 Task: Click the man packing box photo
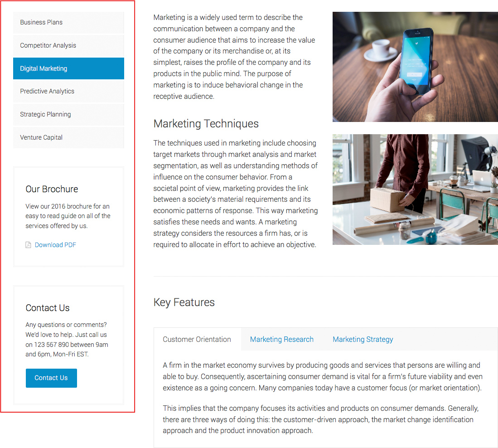tap(415, 190)
